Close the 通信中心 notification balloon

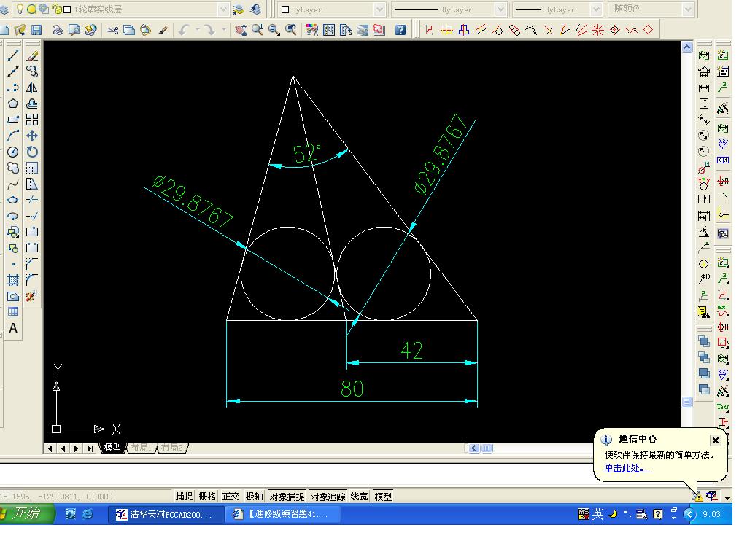(x=715, y=440)
